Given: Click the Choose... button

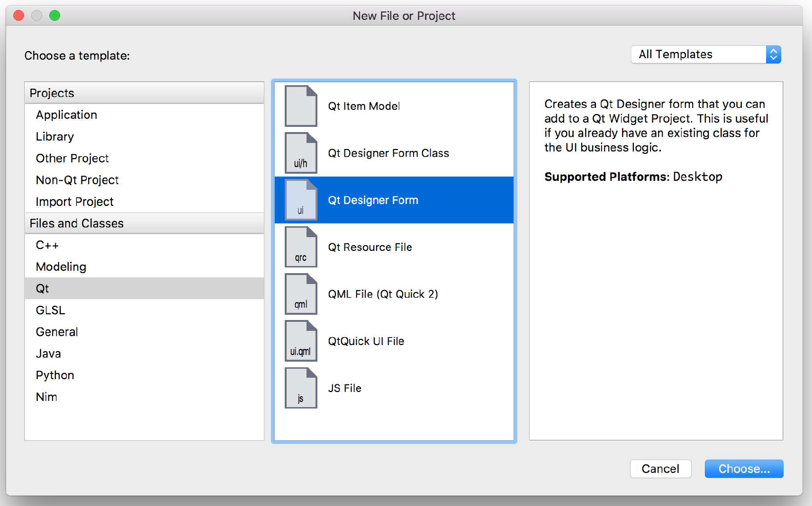Looking at the screenshot, I should 744,469.
